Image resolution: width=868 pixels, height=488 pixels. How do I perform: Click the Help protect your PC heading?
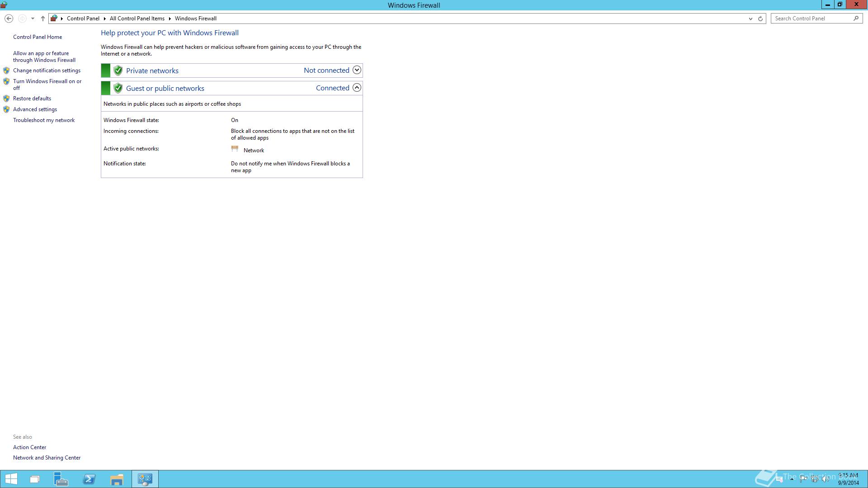tap(170, 33)
